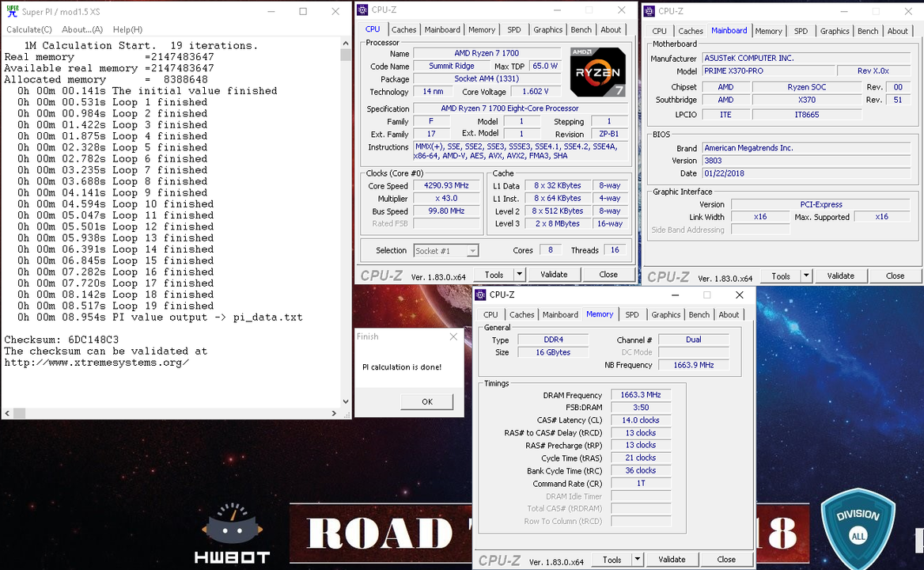The width and height of the screenshot is (924, 570).
Task: Click the NB Frequency value 1663.9 MHz
Action: coord(694,365)
